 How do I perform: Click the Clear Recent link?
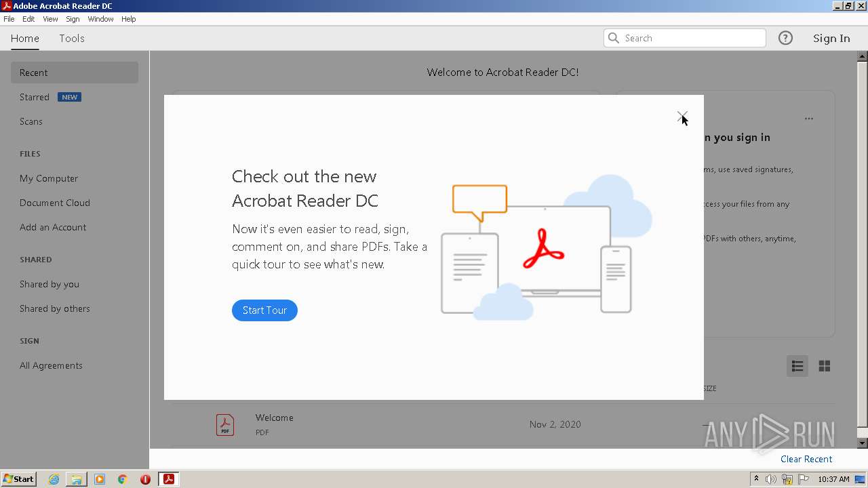tap(806, 459)
